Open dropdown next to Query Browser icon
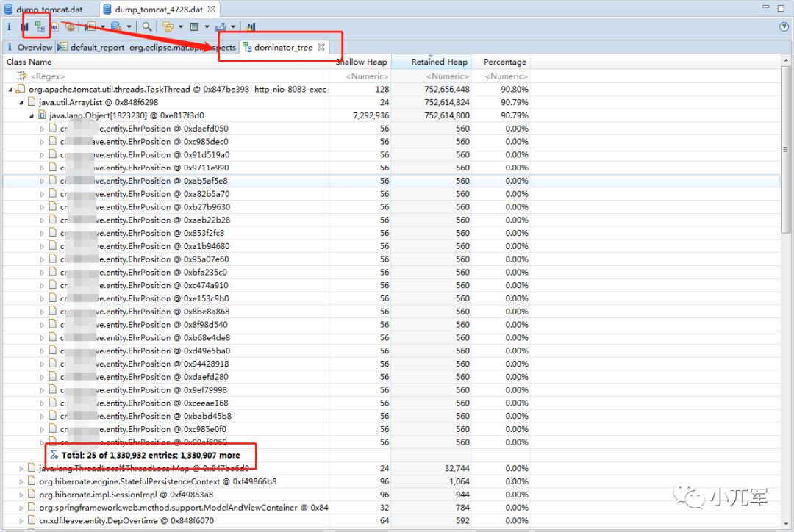 point(129,27)
